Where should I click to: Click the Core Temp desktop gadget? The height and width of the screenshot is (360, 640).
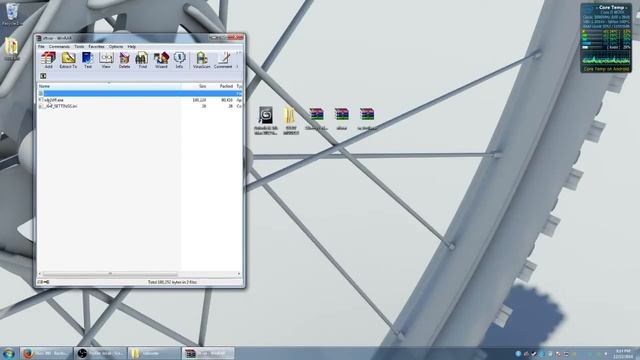tap(606, 38)
